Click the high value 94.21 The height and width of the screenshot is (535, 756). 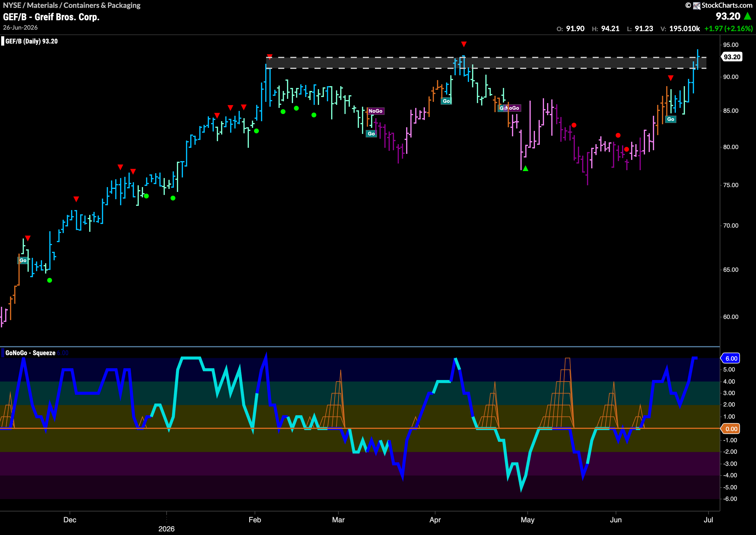point(610,29)
